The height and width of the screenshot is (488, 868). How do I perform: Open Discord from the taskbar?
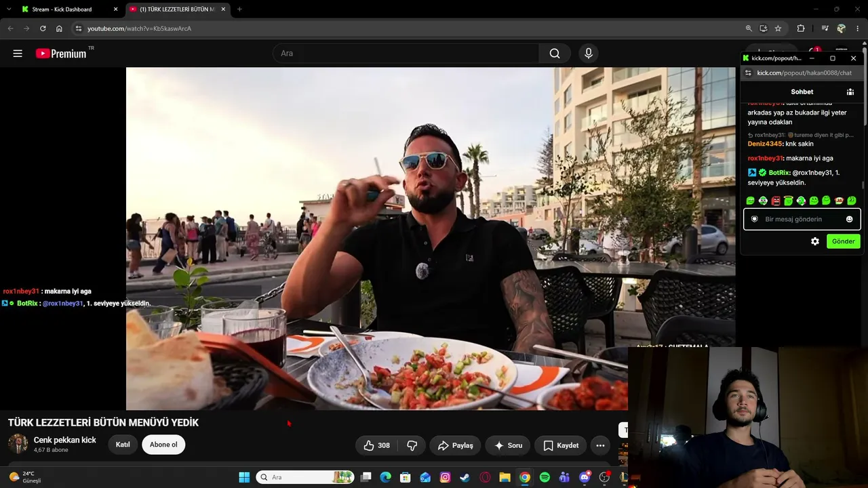pyautogui.click(x=585, y=477)
